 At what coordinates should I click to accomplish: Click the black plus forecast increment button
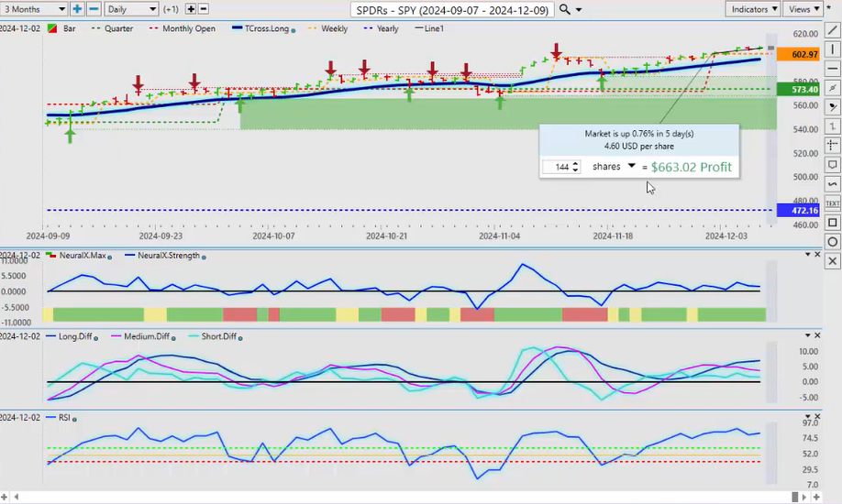(x=191, y=9)
